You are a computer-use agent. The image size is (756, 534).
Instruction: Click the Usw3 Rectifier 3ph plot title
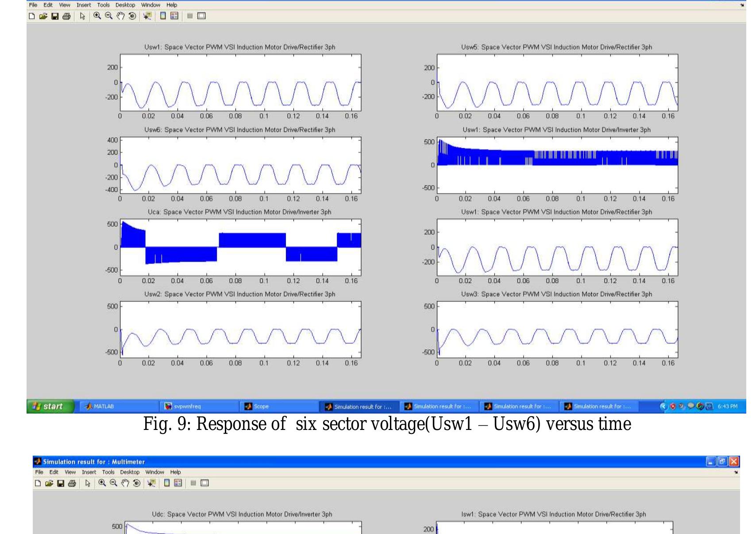(557, 294)
